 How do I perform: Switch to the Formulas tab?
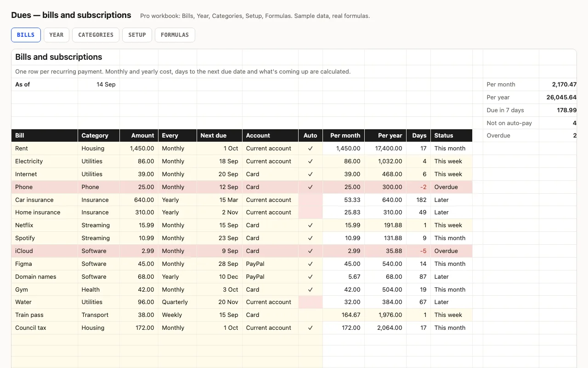[x=175, y=35]
